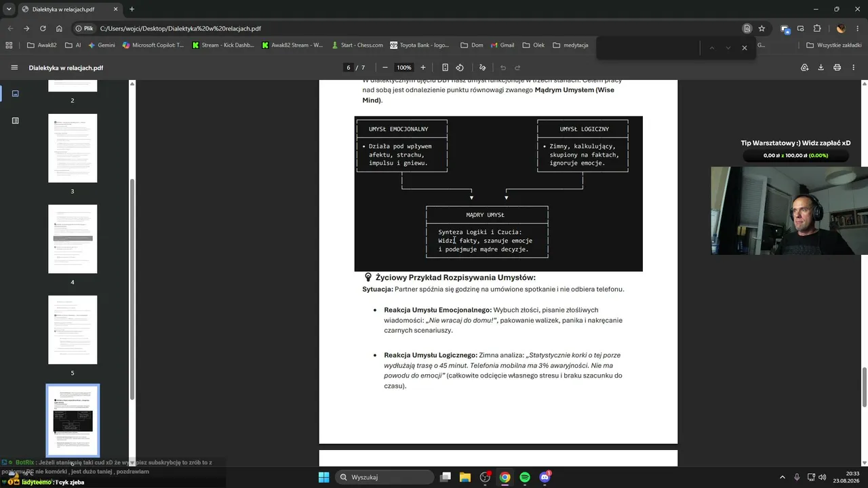Open the Chrome extensions puzzle icon
Screen dimensions: 868x488
817,28
